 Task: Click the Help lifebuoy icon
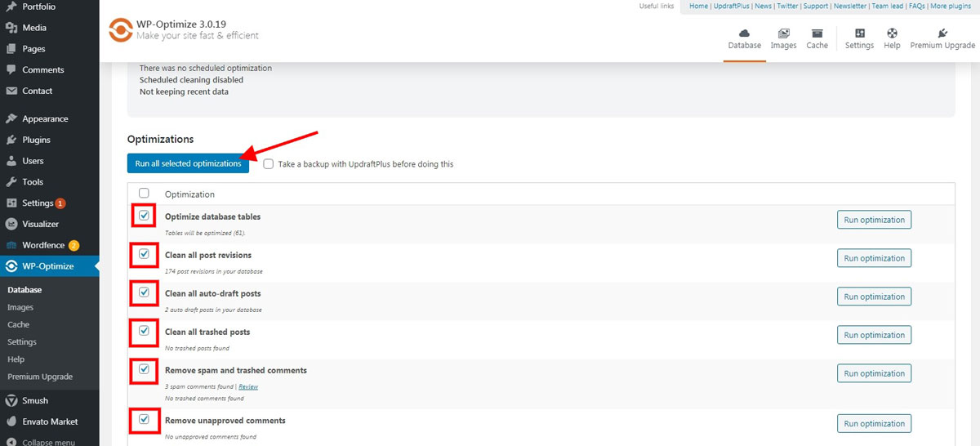point(892,33)
